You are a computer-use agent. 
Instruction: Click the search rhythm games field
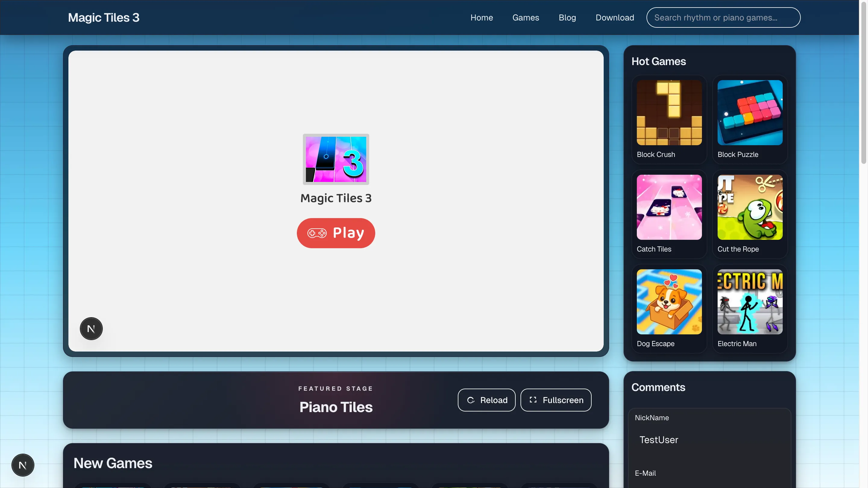click(x=723, y=17)
